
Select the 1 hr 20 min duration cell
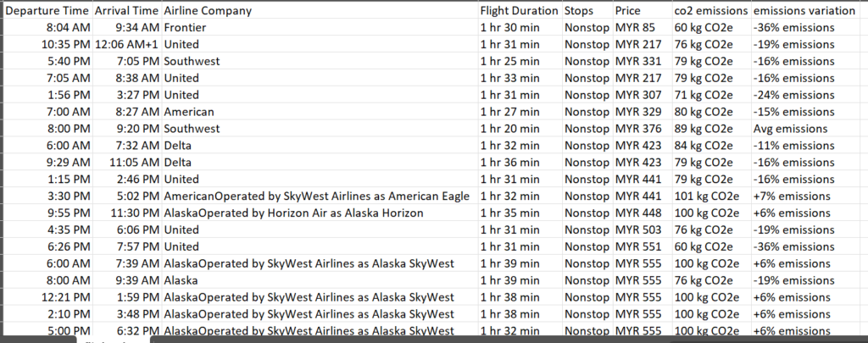tap(520, 129)
